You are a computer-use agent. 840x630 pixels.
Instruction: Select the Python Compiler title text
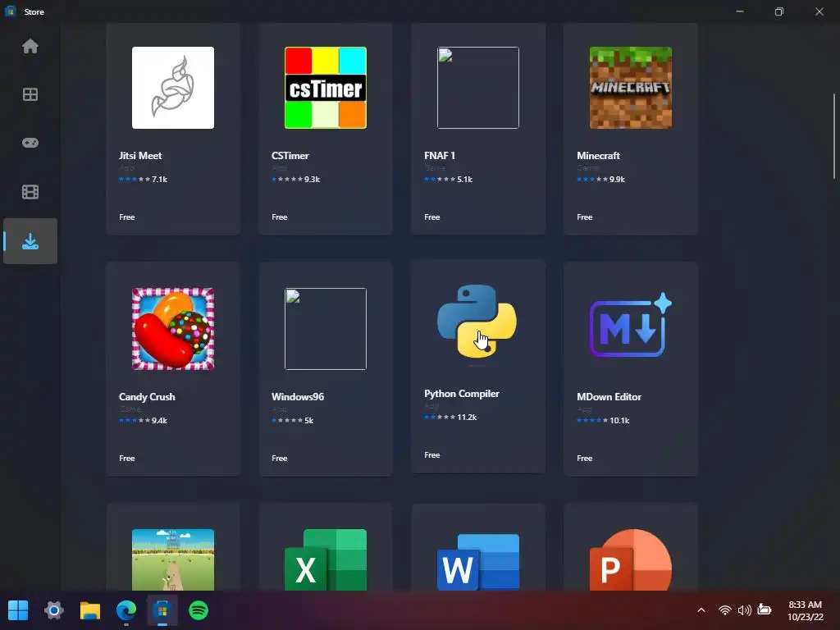(462, 394)
